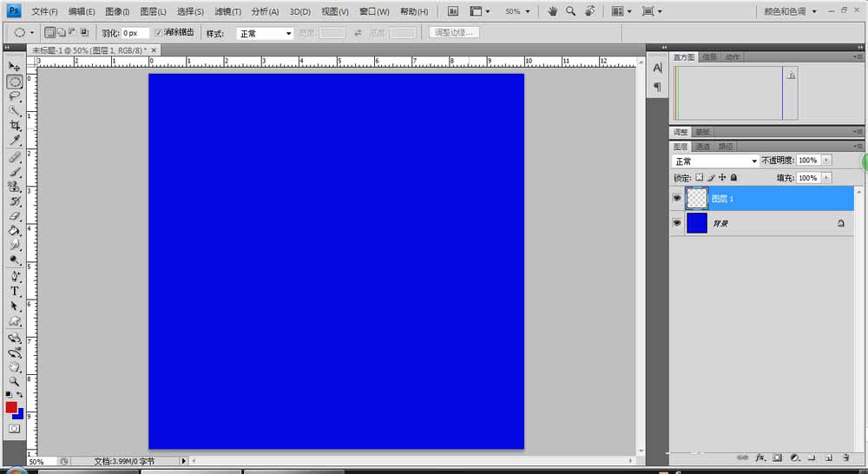Image resolution: width=868 pixels, height=474 pixels.
Task: Open the Paragraph panel icon
Action: pos(657,87)
